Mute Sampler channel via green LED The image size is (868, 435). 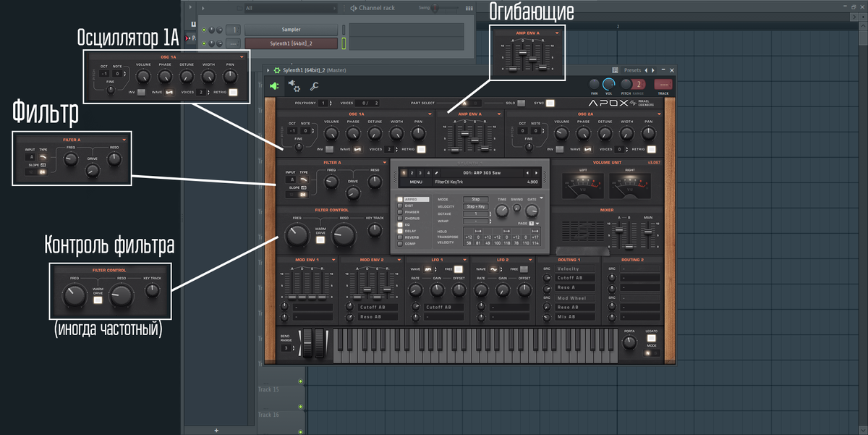click(205, 30)
